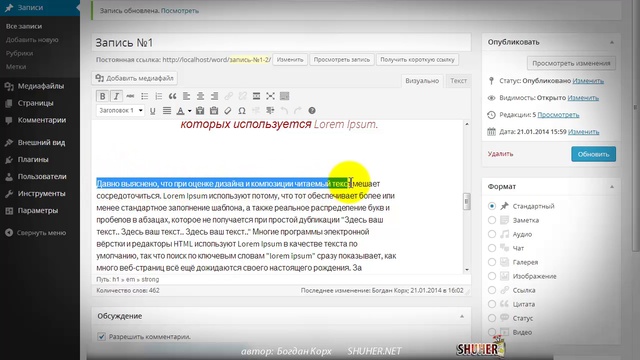Viewport: 640px width, 360px height.
Task: Select the Галерея post format
Action: pos(492,262)
